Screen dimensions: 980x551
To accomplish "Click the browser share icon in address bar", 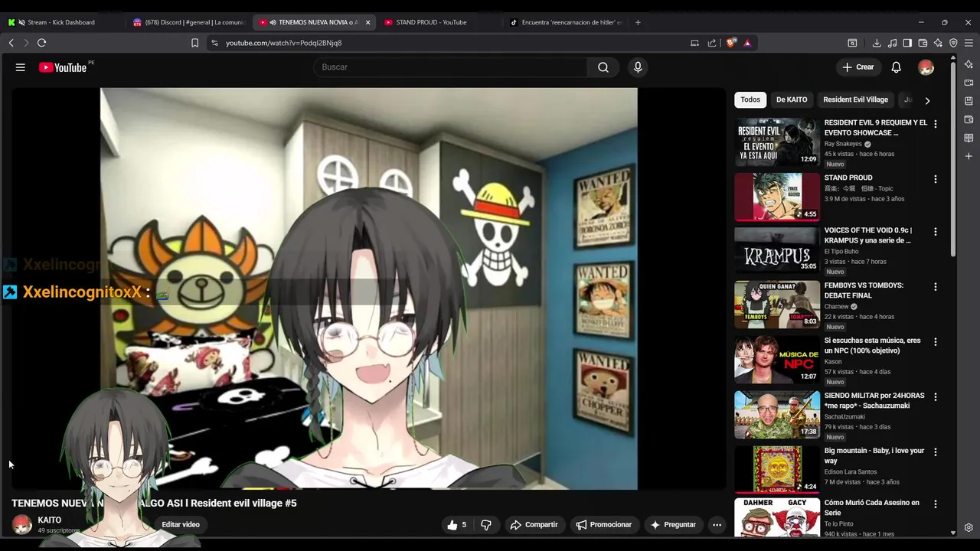I will (711, 43).
